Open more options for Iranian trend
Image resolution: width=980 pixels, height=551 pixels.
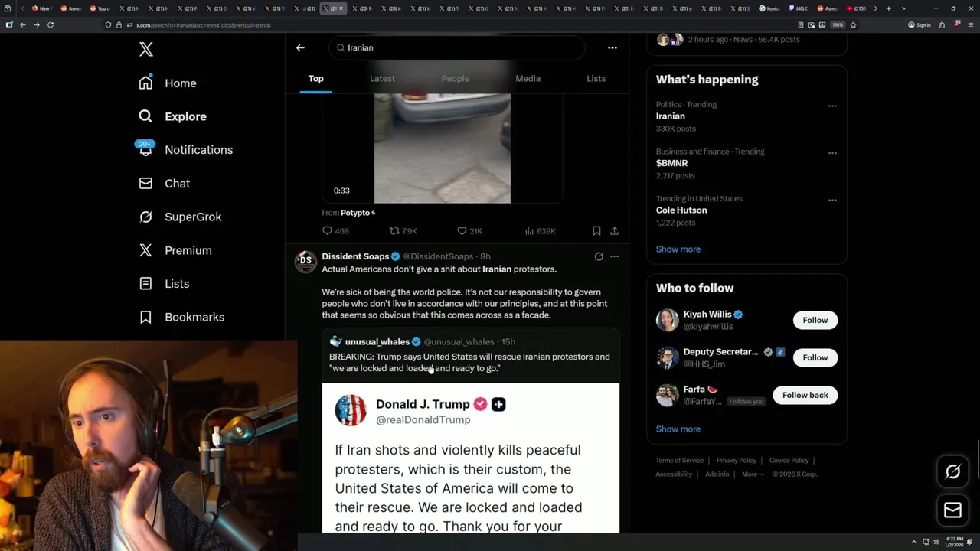pos(832,106)
